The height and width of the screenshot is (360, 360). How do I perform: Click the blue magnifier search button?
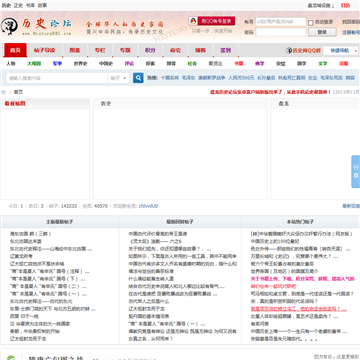(138, 78)
